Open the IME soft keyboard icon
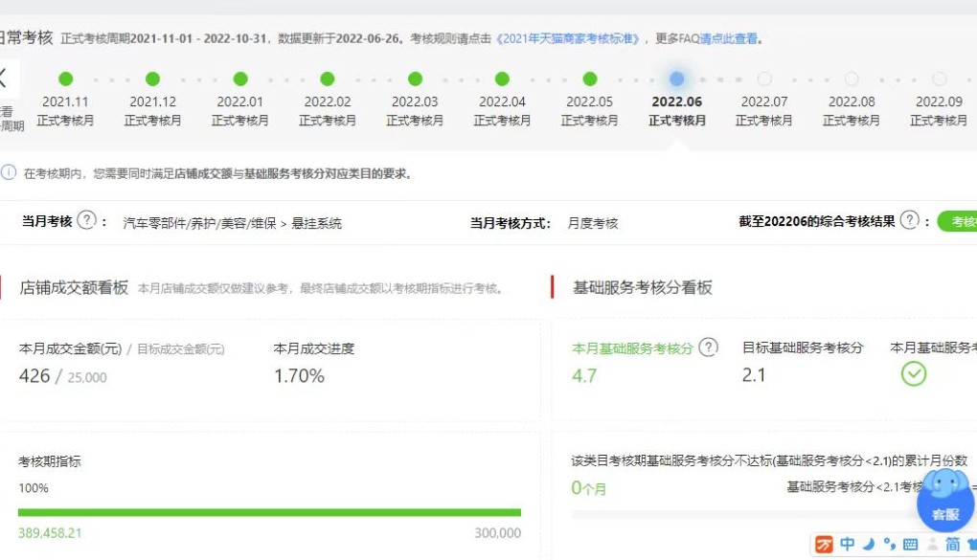 click(910, 545)
